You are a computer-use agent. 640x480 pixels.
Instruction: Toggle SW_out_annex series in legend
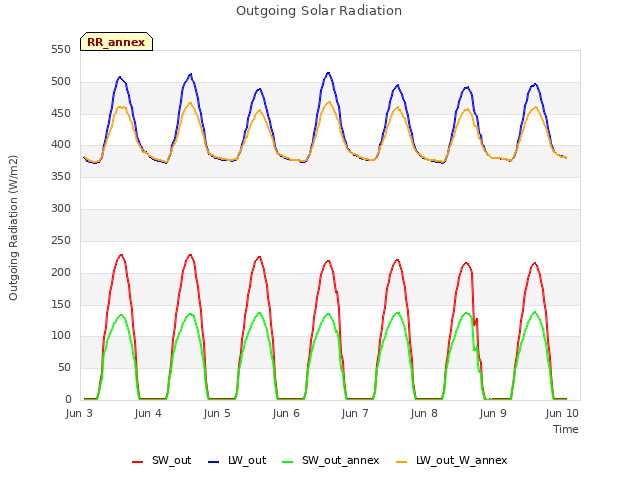pos(331,460)
